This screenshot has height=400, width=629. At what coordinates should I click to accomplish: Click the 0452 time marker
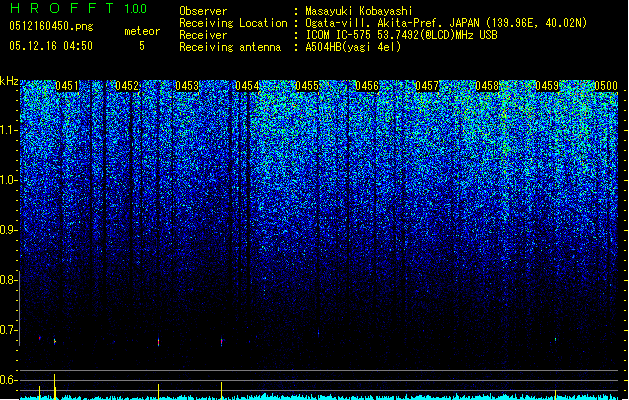coord(127,86)
